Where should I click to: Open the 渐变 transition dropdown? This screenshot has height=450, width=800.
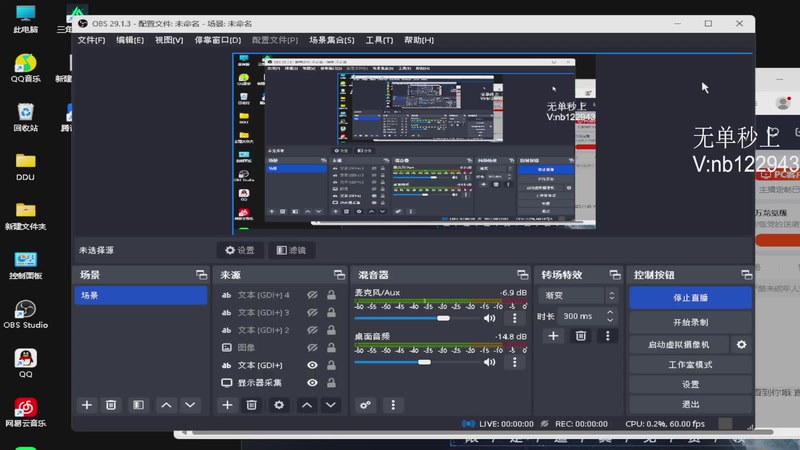coord(578,295)
